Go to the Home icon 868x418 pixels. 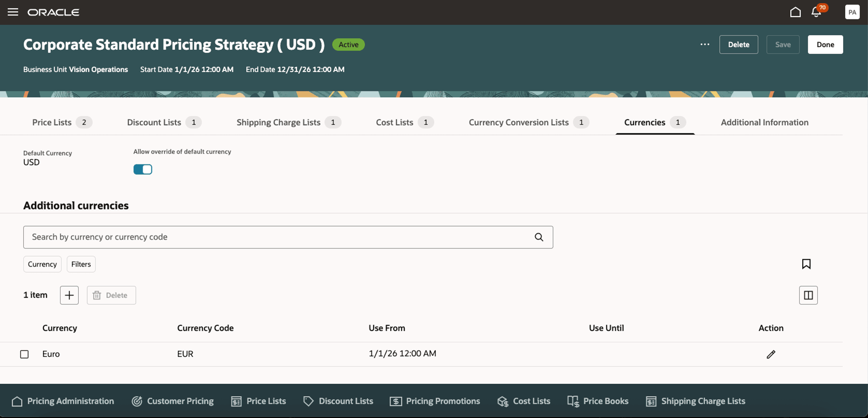tap(795, 12)
